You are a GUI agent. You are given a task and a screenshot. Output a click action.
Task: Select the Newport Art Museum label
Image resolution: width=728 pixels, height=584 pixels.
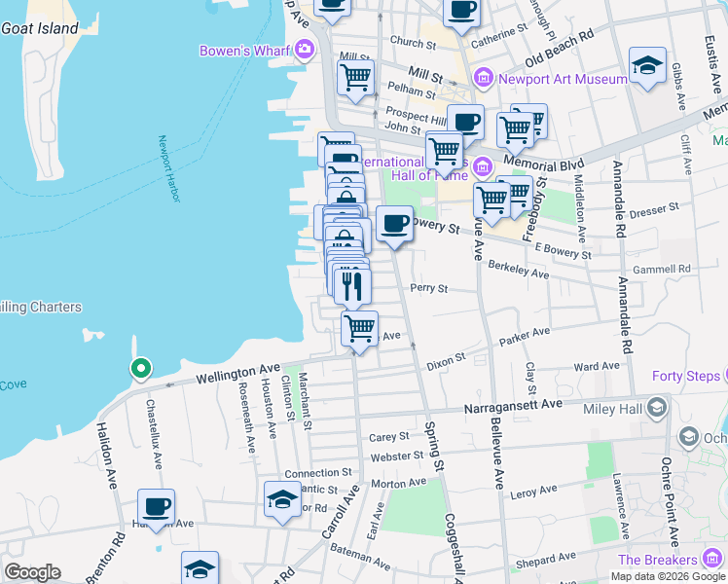pos(563,79)
